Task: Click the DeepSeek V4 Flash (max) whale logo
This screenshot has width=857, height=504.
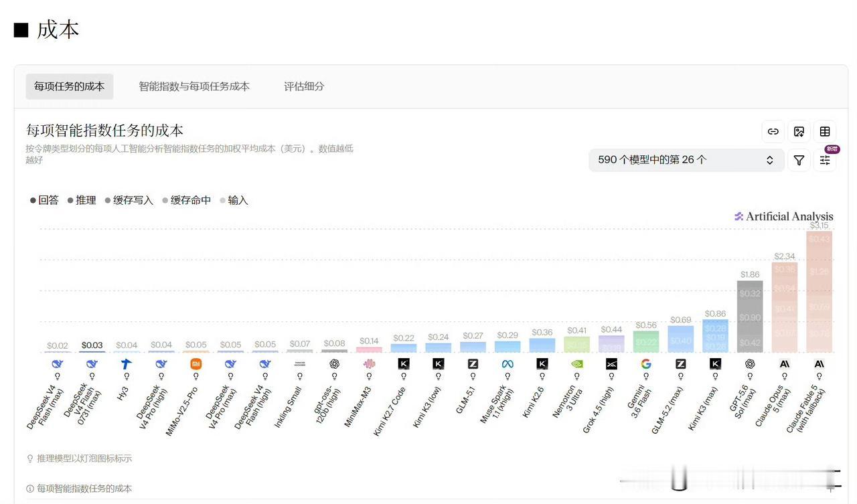Action: (58, 364)
